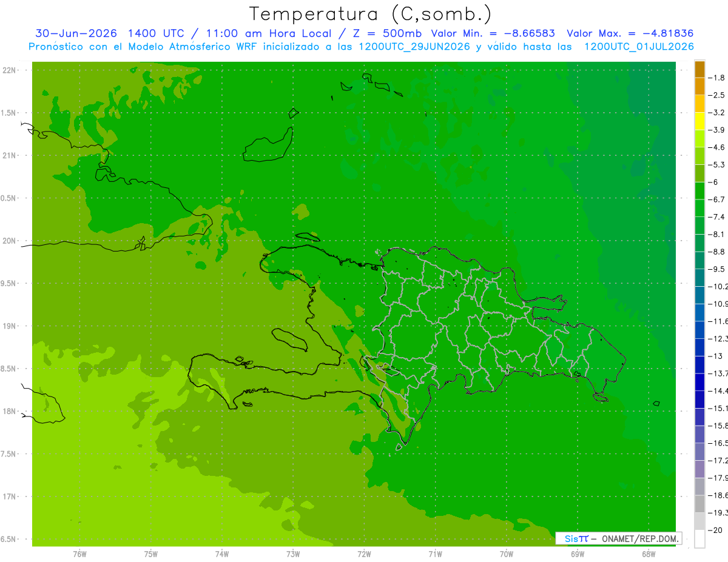Click the '-5.3' colorbar value

click(716, 165)
